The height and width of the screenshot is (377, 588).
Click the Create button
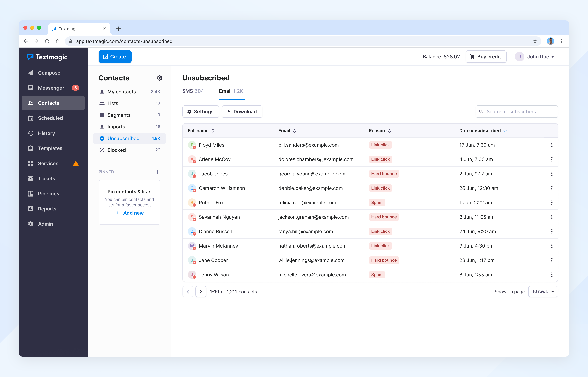115,56
